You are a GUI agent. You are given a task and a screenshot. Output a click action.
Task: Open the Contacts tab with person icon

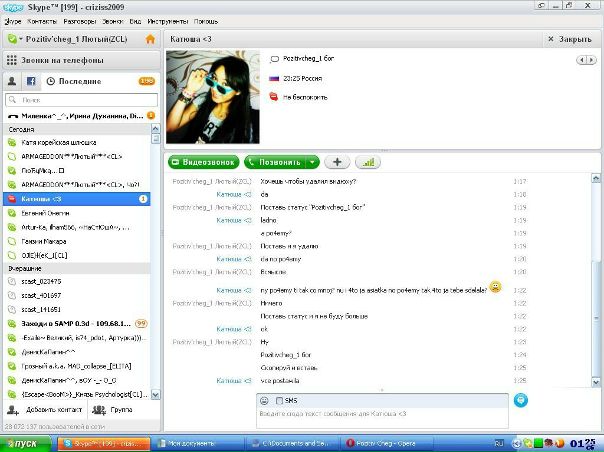pos(12,81)
